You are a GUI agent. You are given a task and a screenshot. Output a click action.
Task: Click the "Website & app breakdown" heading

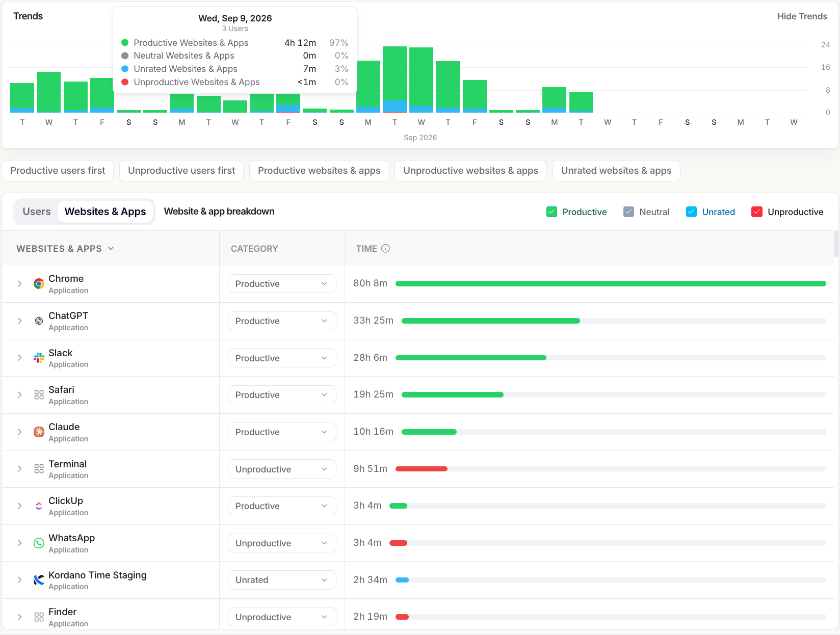tap(219, 211)
